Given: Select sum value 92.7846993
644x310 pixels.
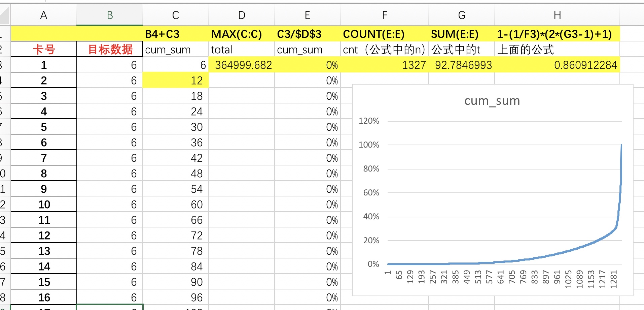Looking at the screenshot, I should click(x=462, y=65).
